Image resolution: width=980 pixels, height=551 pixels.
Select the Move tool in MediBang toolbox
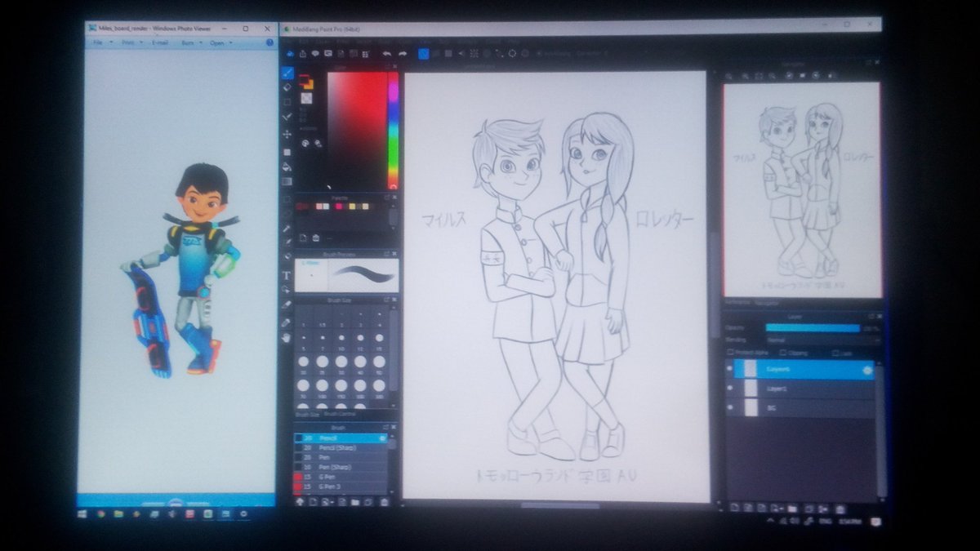287,134
